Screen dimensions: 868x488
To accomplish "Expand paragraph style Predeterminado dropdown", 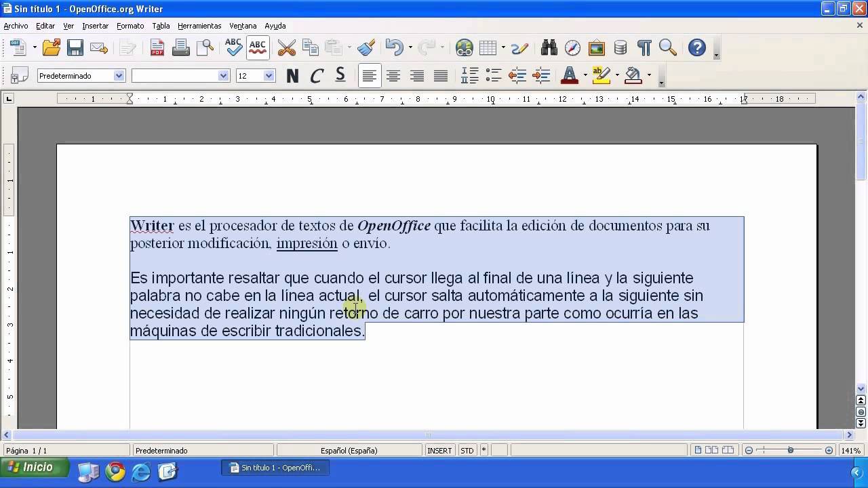I will (x=119, y=76).
